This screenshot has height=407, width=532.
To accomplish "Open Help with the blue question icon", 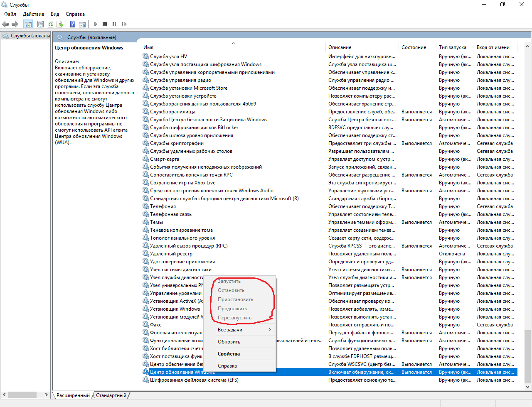I will click(x=72, y=24).
